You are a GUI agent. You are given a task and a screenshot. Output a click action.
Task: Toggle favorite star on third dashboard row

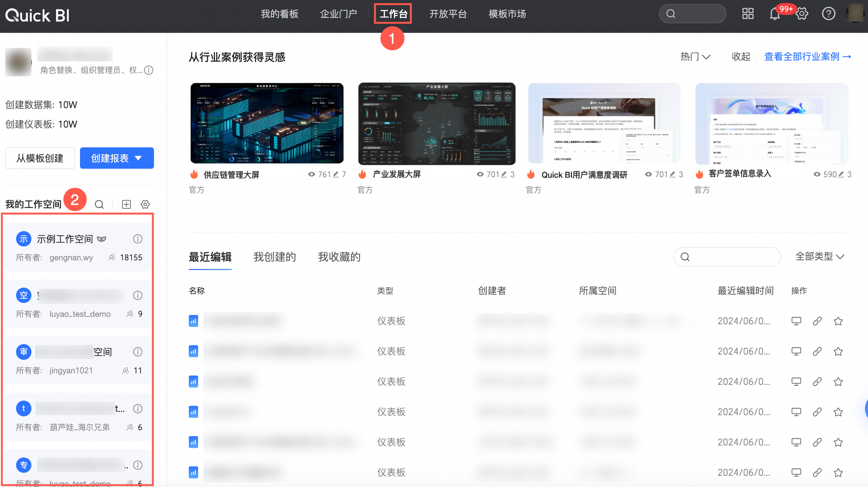tap(838, 382)
